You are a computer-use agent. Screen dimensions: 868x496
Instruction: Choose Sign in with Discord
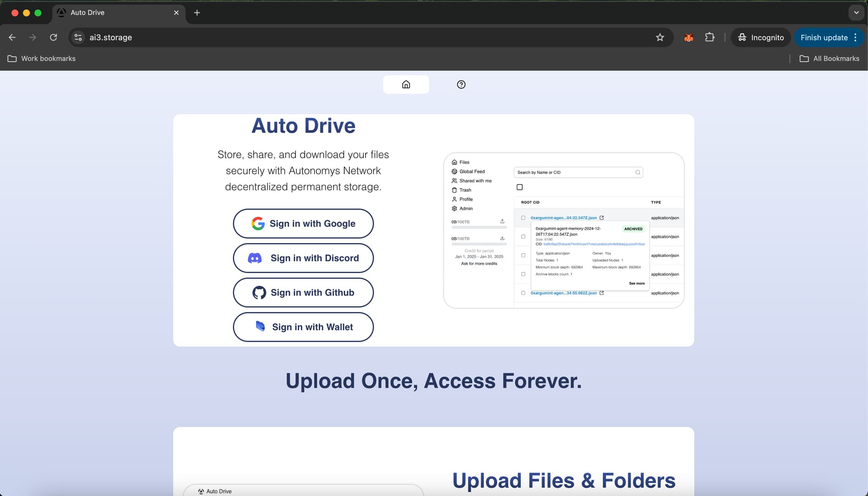click(x=303, y=258)
